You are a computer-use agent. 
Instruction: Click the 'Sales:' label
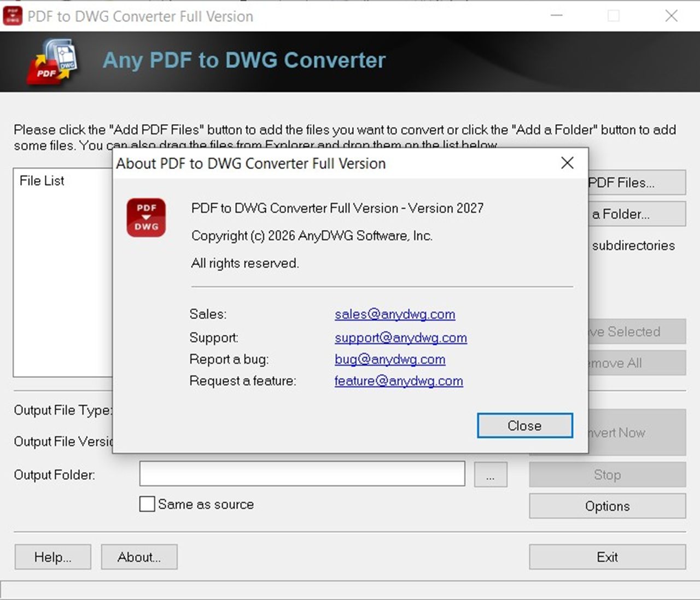(208, 314)
